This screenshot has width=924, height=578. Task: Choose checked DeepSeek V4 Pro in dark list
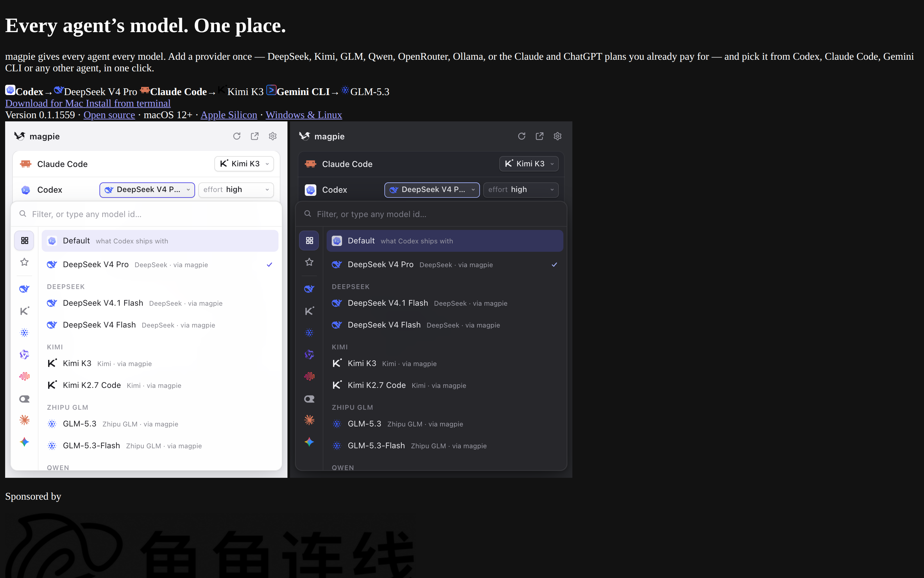pos(445,265)
